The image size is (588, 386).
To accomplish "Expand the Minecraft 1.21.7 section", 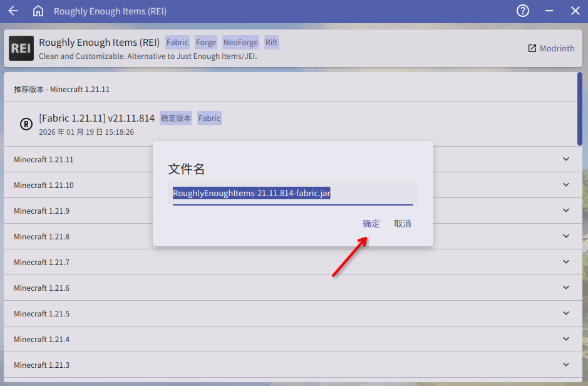I will click(x=566, y=263).
